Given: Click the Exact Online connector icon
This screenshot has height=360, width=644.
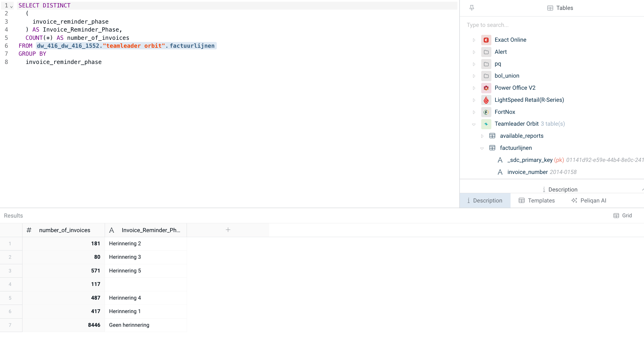Looking at the screenshot, I should click(x=486, y=40).
